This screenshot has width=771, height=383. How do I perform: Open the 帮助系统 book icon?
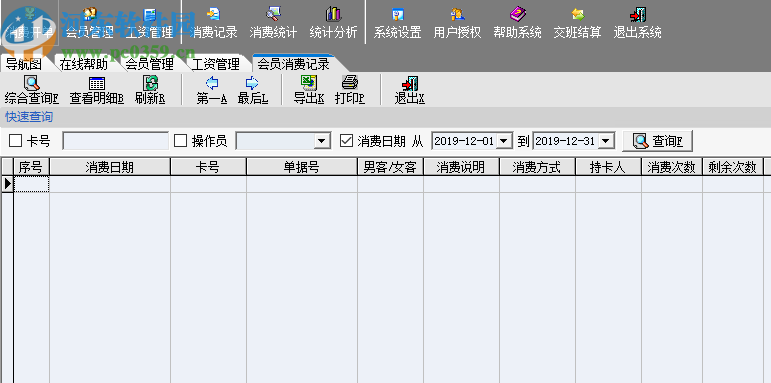coord(517,24)
